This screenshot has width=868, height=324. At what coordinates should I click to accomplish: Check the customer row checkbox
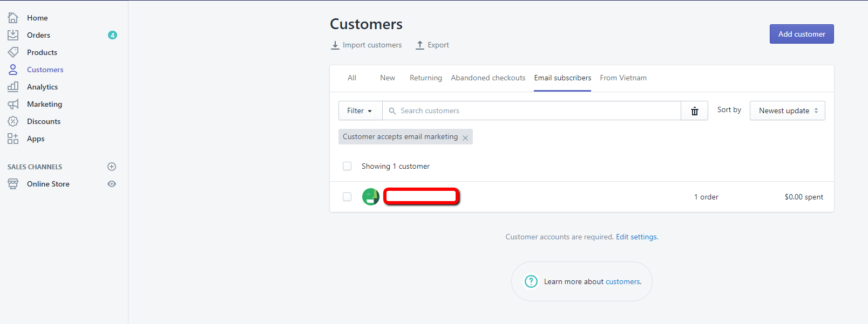point(347,197)
